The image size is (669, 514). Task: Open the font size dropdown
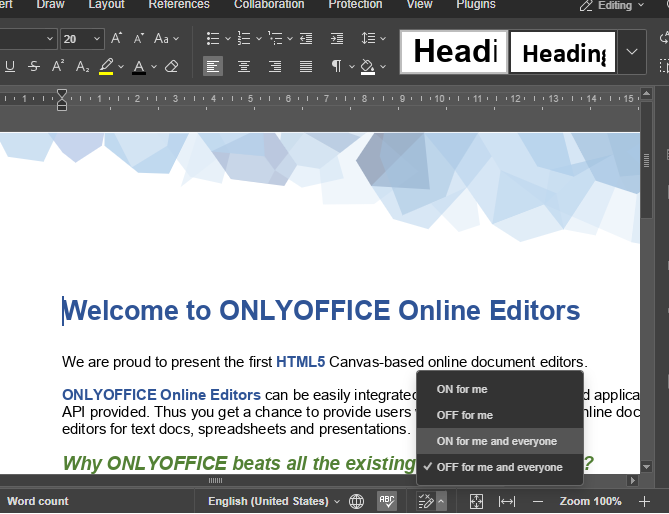(x=97, y=39)
